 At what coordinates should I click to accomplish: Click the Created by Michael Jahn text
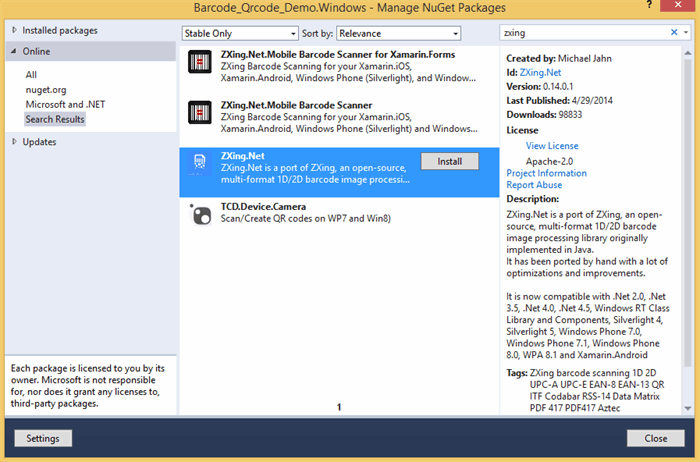pos(559,58)
